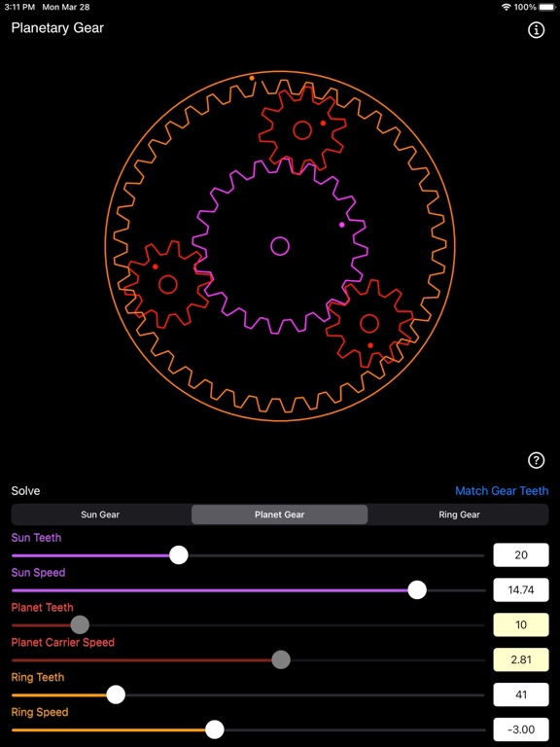Tap the status bar time 3:11 PM
The height and width of the screenshot is (747, 560).
19,7
